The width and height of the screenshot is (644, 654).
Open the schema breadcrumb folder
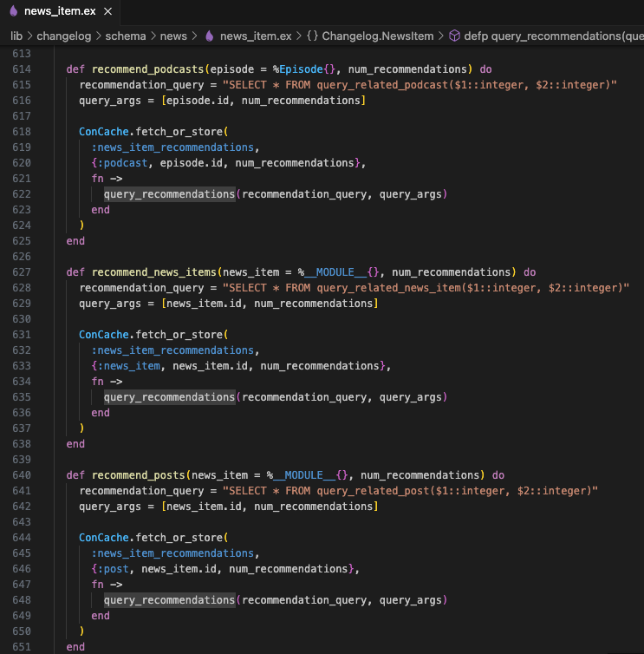(x=126, y=36)
